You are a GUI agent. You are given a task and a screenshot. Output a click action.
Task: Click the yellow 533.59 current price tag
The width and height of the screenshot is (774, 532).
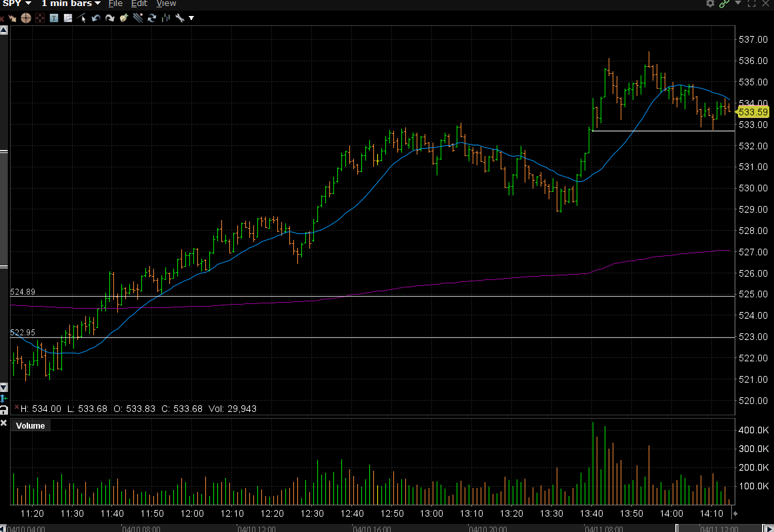tap(753, 113)
